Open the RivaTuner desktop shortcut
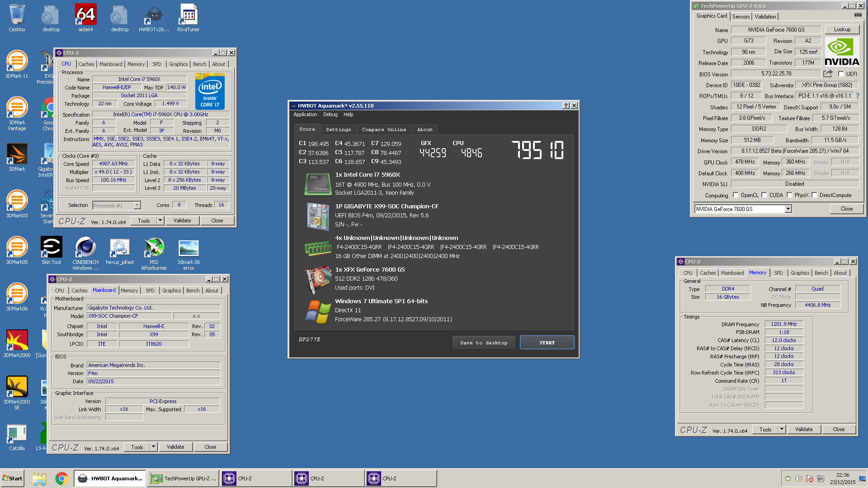The height and width of the screenshot is (488, 868). [188, 18]
